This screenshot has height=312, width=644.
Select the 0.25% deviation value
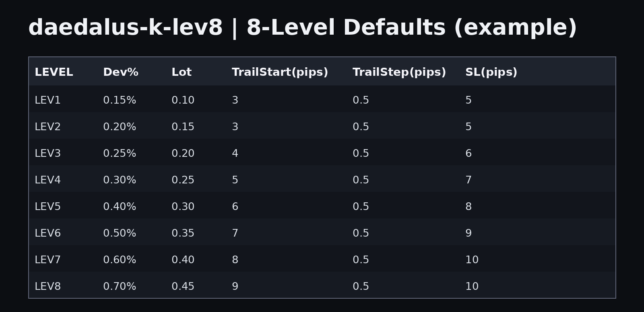click(120, 154)
